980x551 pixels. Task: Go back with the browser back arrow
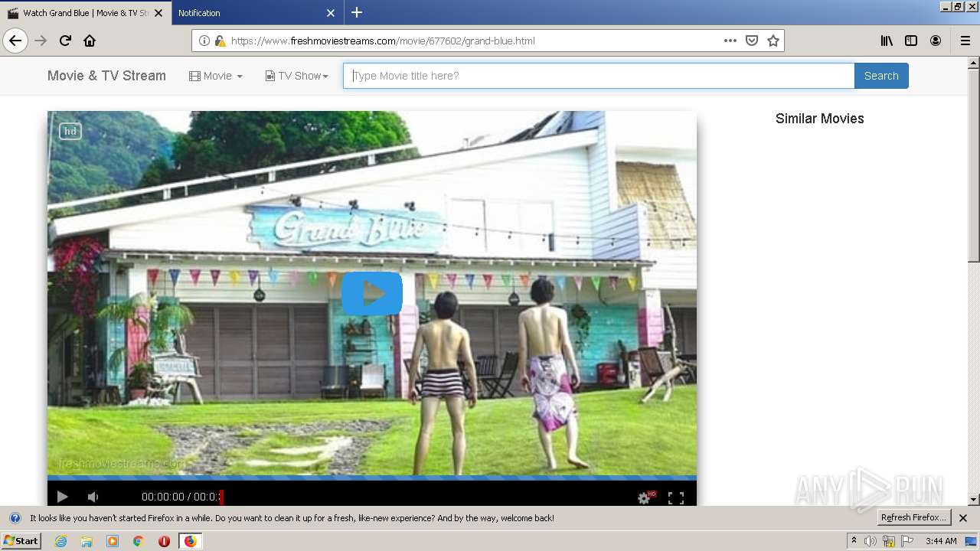click(15, 41)
